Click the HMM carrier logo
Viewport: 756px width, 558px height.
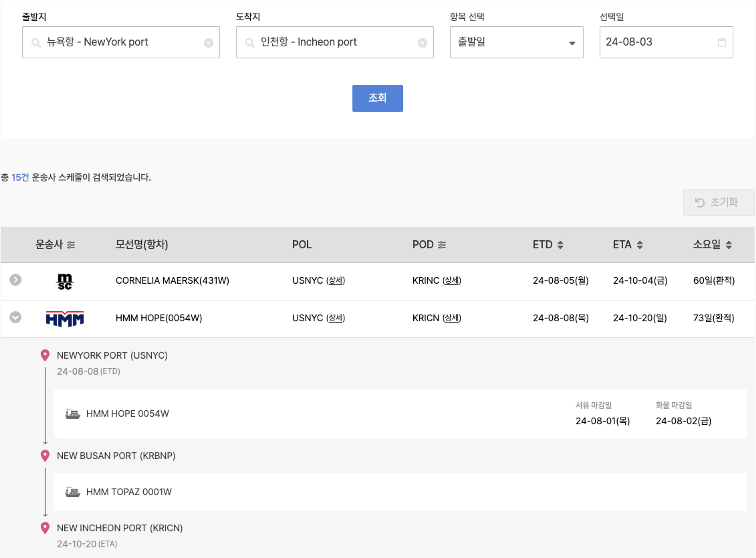[x=65, y=319]
